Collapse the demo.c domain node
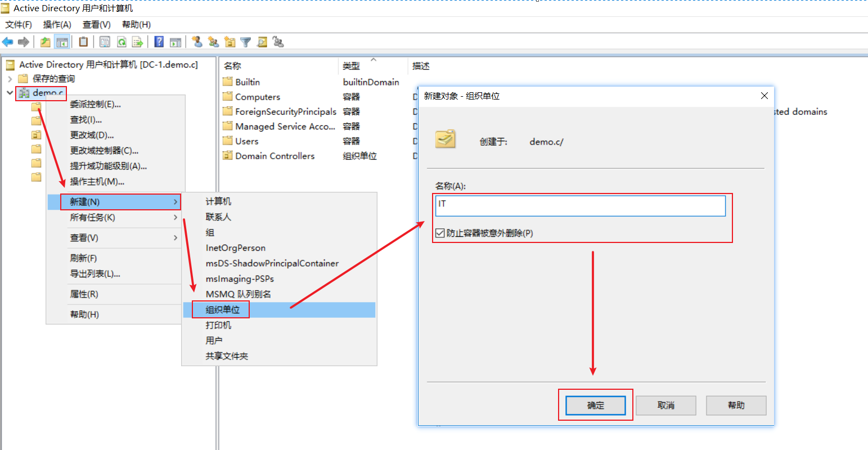The height and width of the screenshot is (450, 868). coord(10,93)
